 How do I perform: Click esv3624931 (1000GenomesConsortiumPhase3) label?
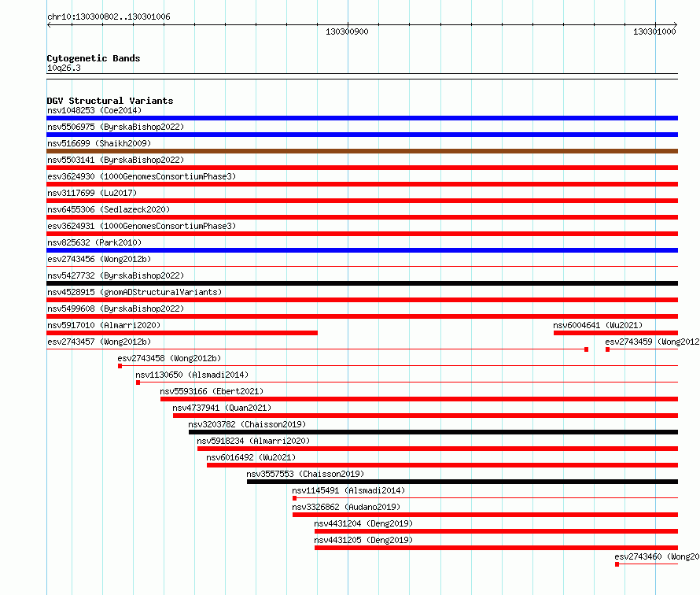coord(142,226)
